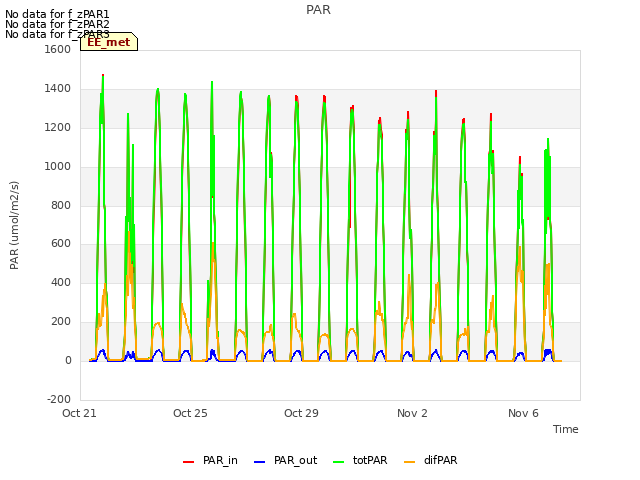Toggle the PAR_in legend entry
This screenshot has height=480, width=640.
[210, 460]
